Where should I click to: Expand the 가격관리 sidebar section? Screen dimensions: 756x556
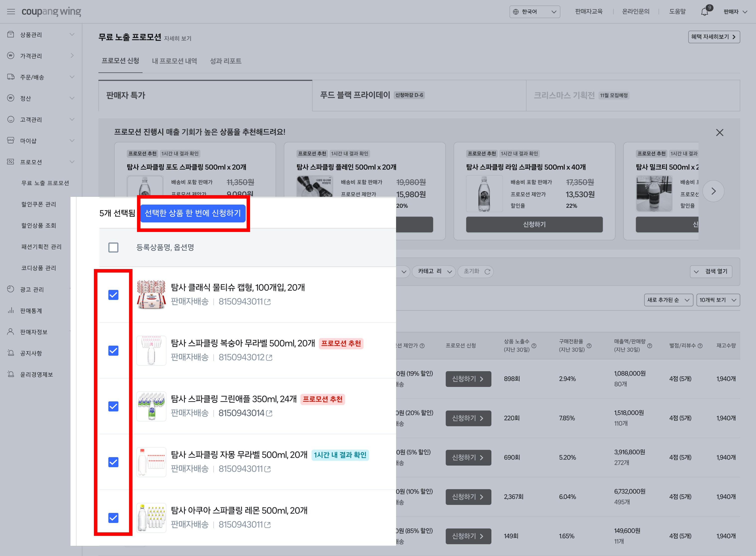click(72, 56)
